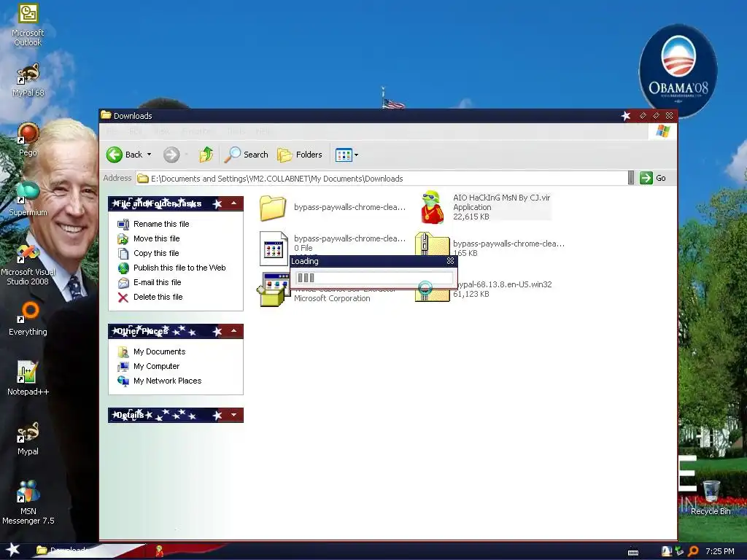747x560 pixels.
Task: Click the Publish to Web globe icon
Action: 123,268
